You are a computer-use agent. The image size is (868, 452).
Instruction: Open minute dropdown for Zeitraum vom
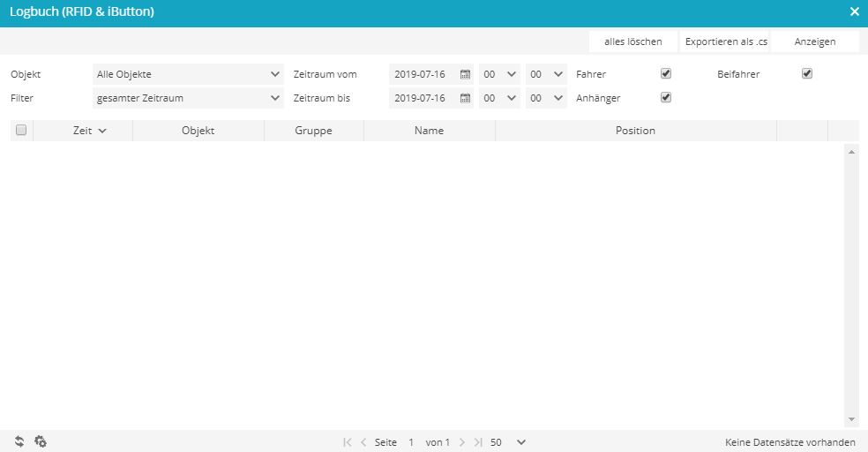[x=546, y=74]
